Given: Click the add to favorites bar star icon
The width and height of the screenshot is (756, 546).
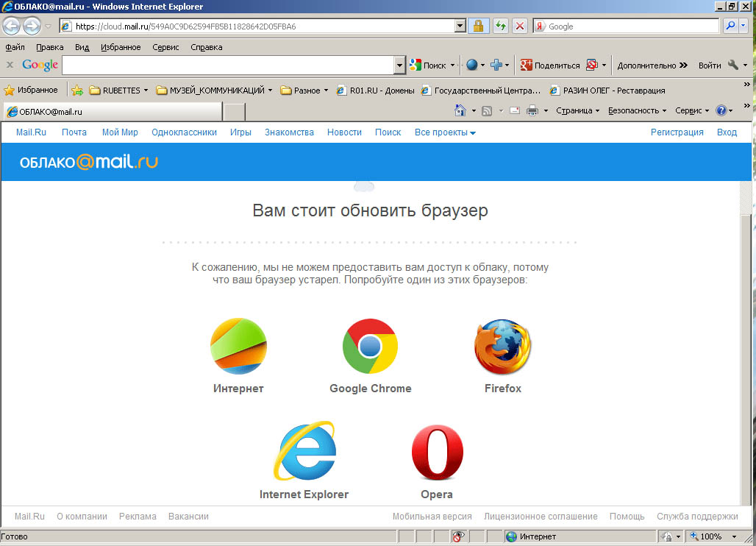Looking at the screenshot, I should pyautogui.click(x=77, y=91).
